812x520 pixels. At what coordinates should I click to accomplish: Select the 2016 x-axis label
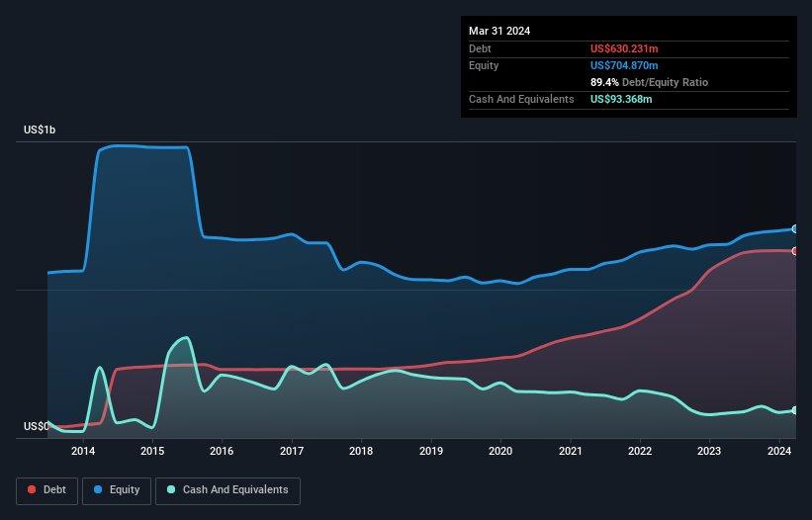point(222,451)
